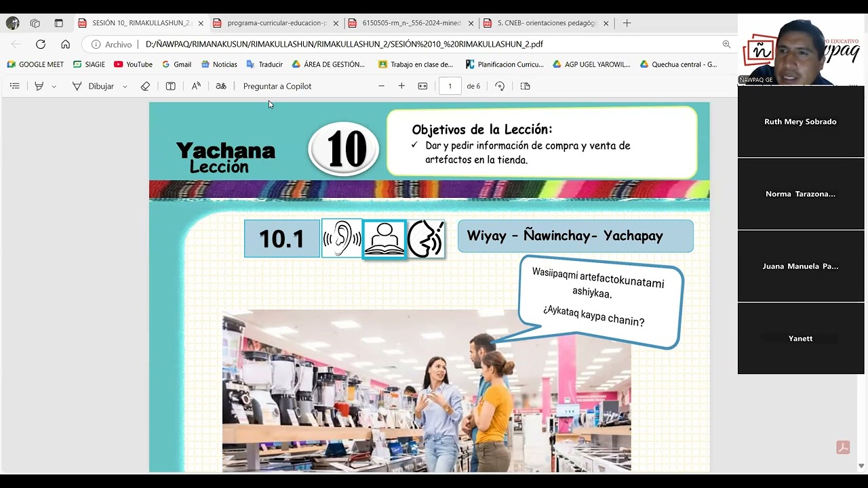
Task: Close the 5. CNEB- orientaciones tab
Action: point(606,23)
